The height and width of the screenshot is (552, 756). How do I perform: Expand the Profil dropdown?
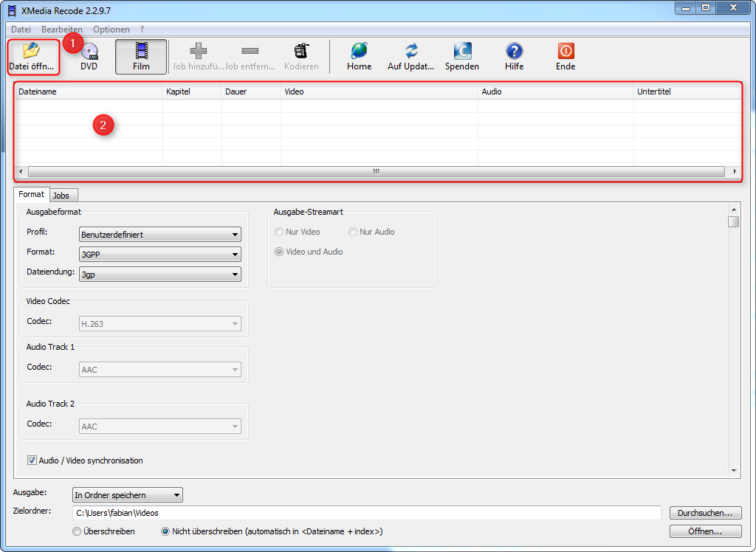point(160,235)
